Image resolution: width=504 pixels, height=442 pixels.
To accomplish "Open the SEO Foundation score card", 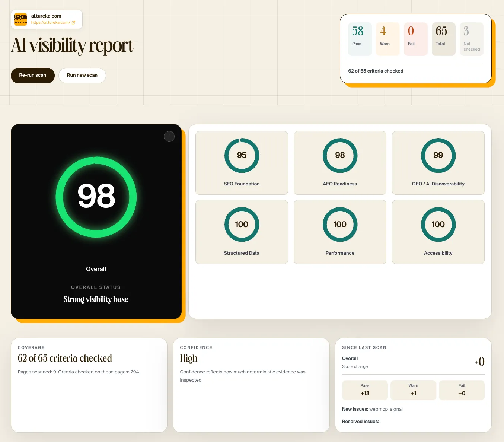I will (x=242, y=163).
